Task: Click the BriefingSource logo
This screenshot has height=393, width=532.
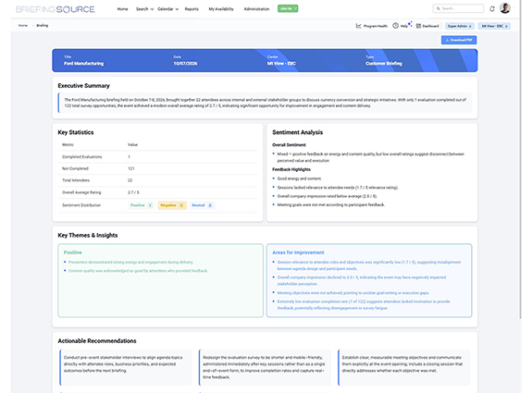Action: [55, 9]
